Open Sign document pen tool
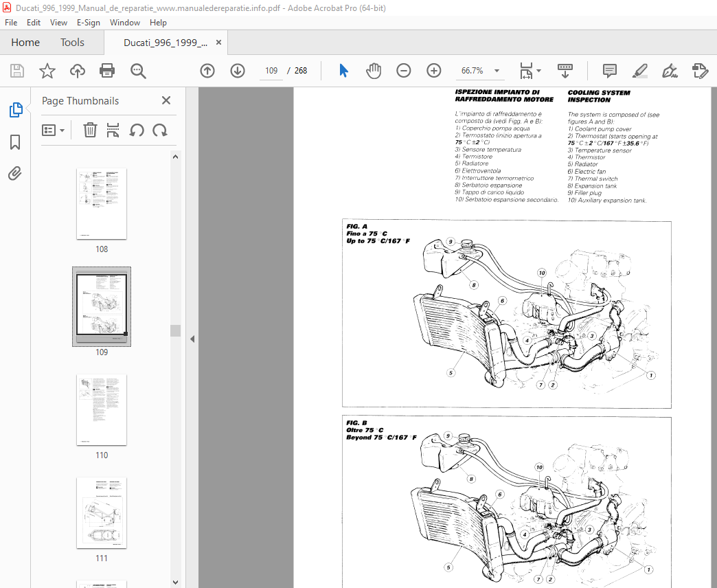 [x=670, y=71]
